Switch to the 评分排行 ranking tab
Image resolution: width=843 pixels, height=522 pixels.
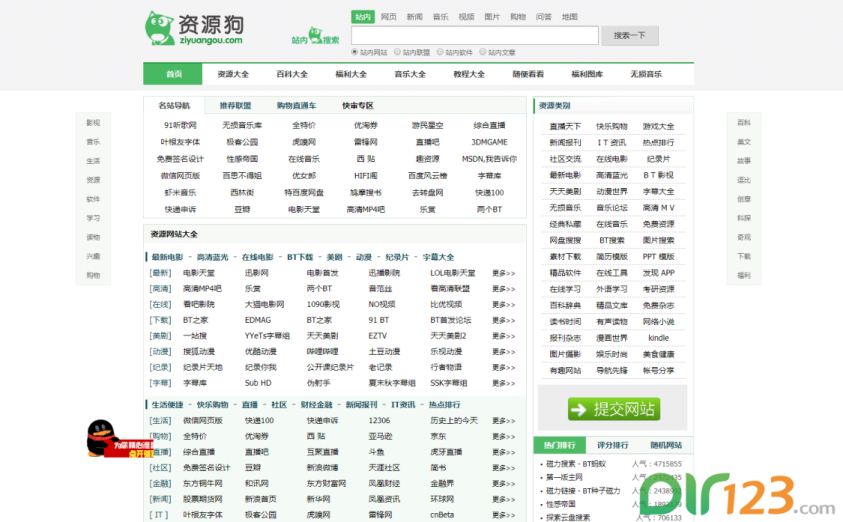click(x=612, y=445)
